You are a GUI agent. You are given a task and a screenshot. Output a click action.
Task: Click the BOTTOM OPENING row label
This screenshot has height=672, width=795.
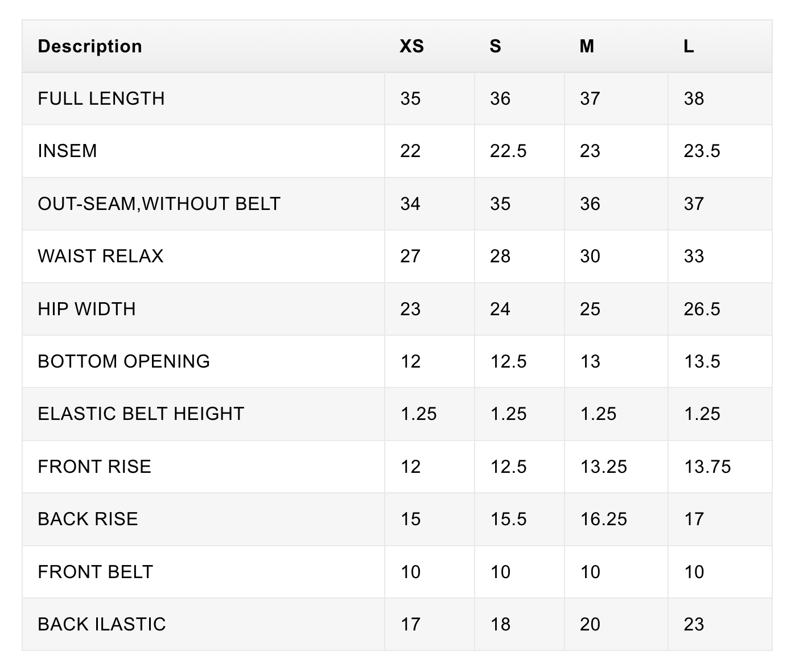pyautogui.click(x=124, y=361)
